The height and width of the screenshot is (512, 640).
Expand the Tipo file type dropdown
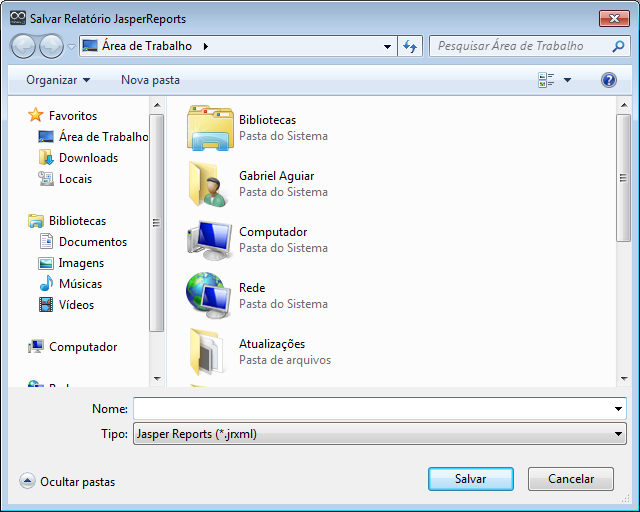tap(619, 434)
